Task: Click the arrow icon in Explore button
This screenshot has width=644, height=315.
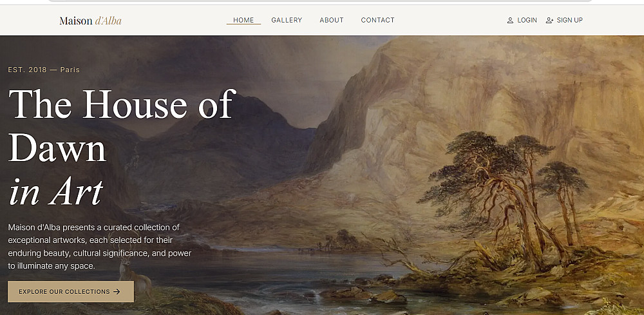Action: coord(117,292)
